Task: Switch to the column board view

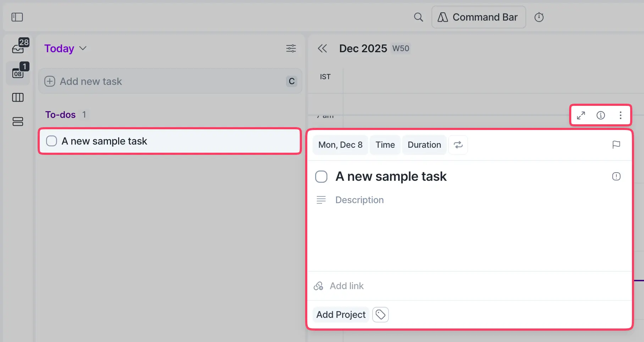Action: (18, 97)
